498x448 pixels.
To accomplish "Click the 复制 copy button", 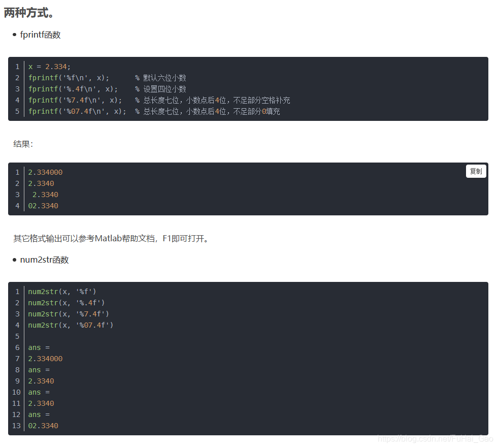I will (x=476, y=171).
